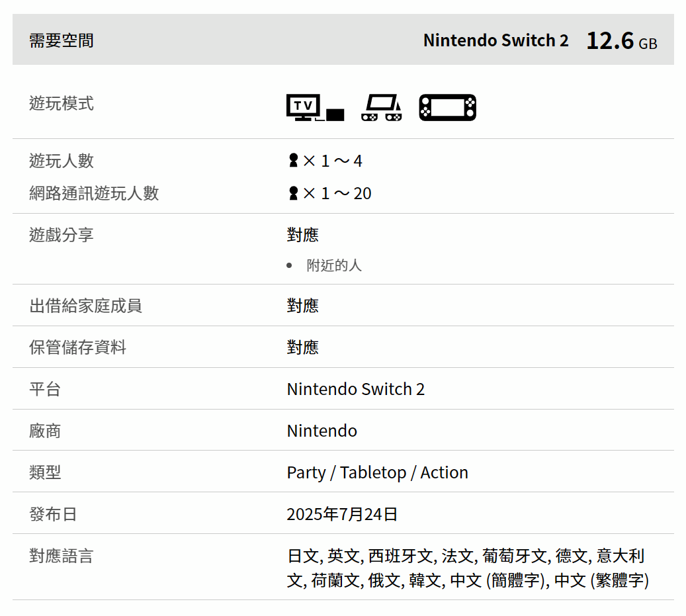Screen dimensions: 686x616
Task: Click Nintendo Switch 2 in the 平台 row
Action: (355, 389)
